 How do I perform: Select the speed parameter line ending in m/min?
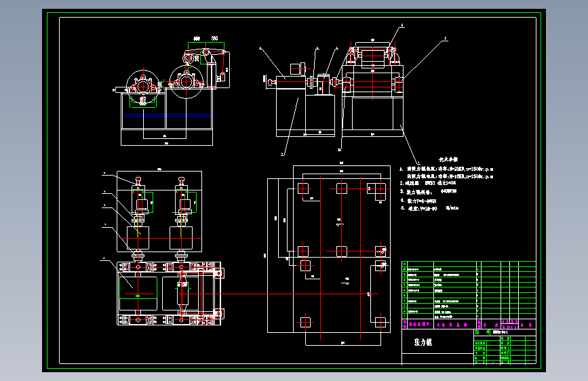click(430, 208)
